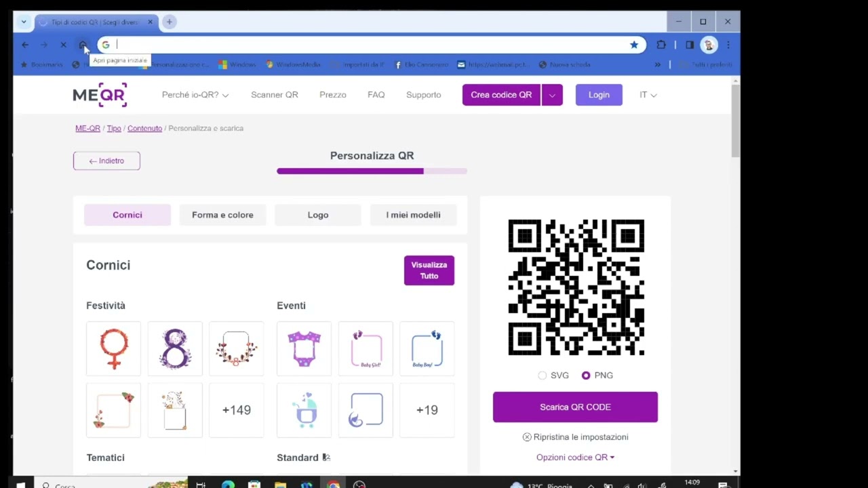868x488 pixels.
Task: Expand the 'Perché io-QR?' menu
Action: (195, 95)
